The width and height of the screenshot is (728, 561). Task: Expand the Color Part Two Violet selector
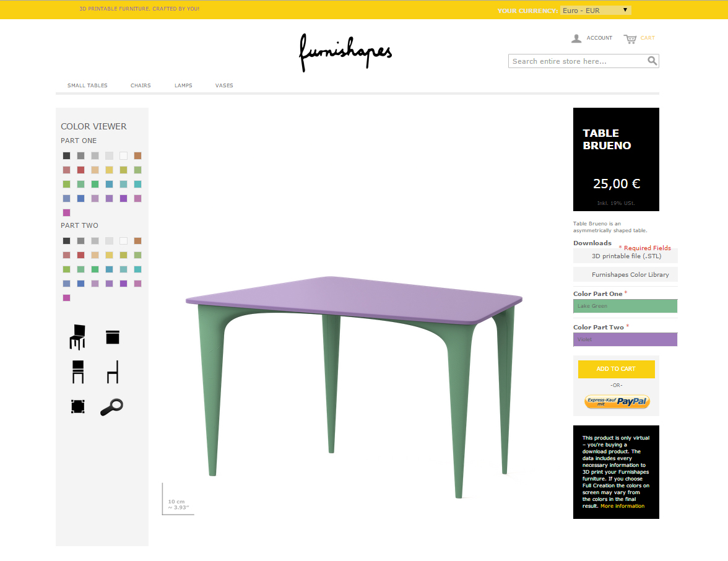pos(625,339)
